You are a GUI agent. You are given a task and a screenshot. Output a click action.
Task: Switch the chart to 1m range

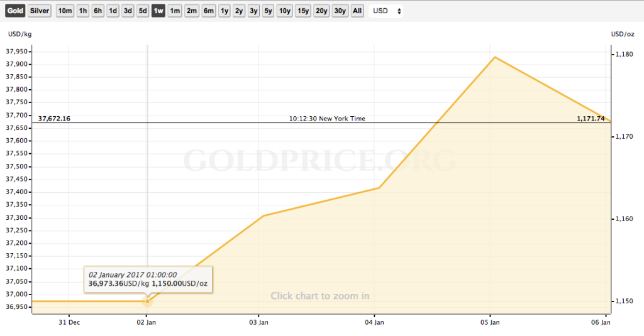pyautogui.click(x=175, y=11)
